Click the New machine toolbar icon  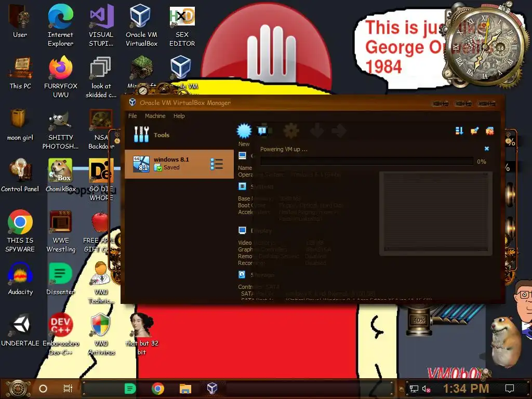coord(244,131)
